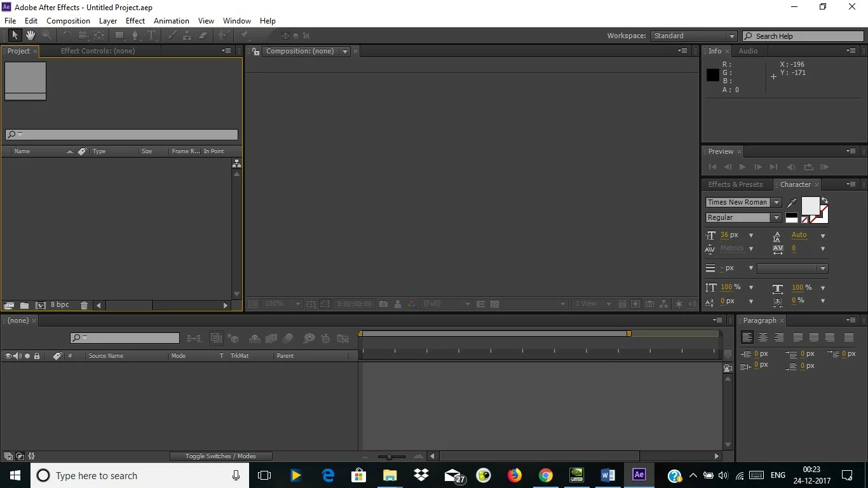Open the leading Auto dropdown arrow
This screenshot has height=488, width=868.
coord(823,236)
